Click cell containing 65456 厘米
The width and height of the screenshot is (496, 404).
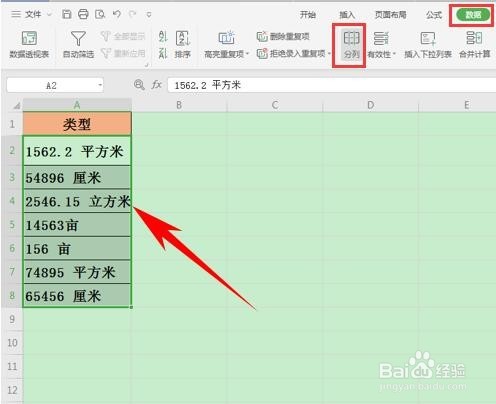[77, 296]
